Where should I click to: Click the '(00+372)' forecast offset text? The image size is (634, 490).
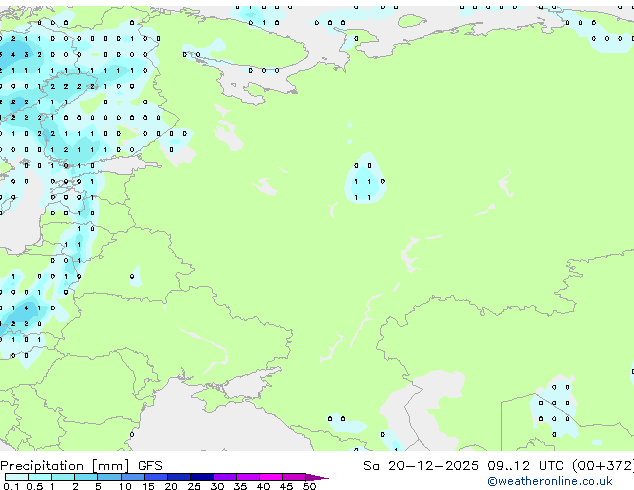(x=603, y=466)
